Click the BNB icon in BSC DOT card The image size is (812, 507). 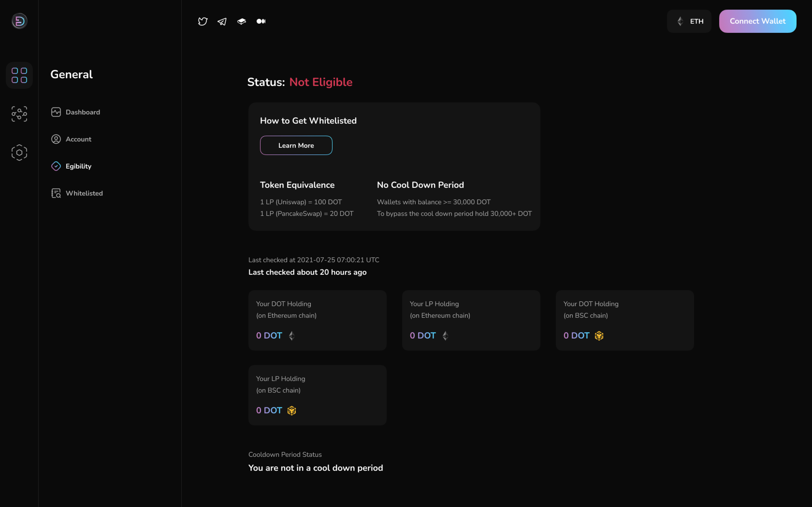pyautogui.click(x=599, y=336)
